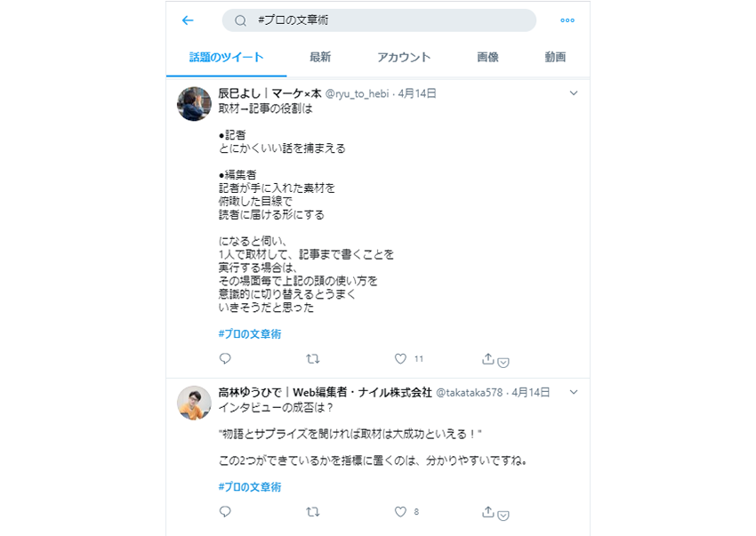756x536 pixels.
Task: Retweet the ryu_to_hebi tweet
Action: [313, 358]
